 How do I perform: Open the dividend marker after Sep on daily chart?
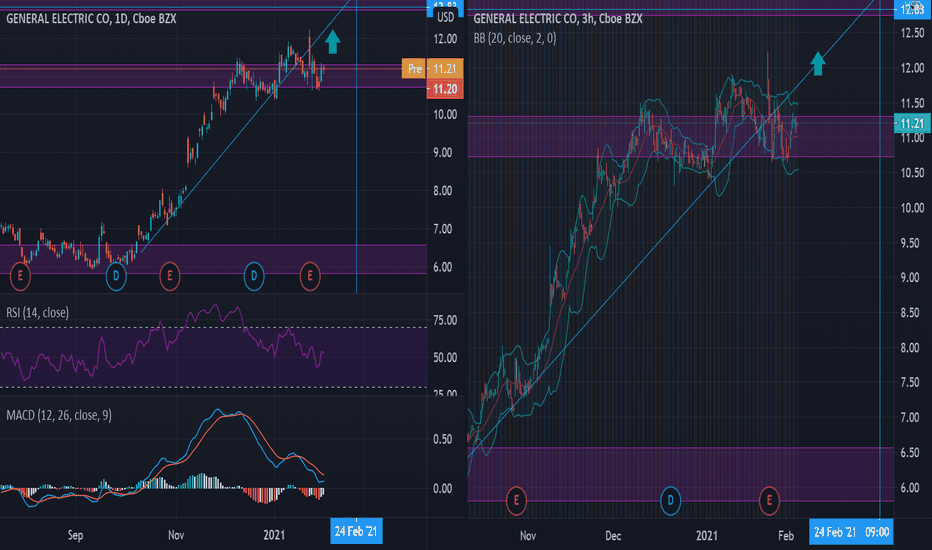coord(116,276)
